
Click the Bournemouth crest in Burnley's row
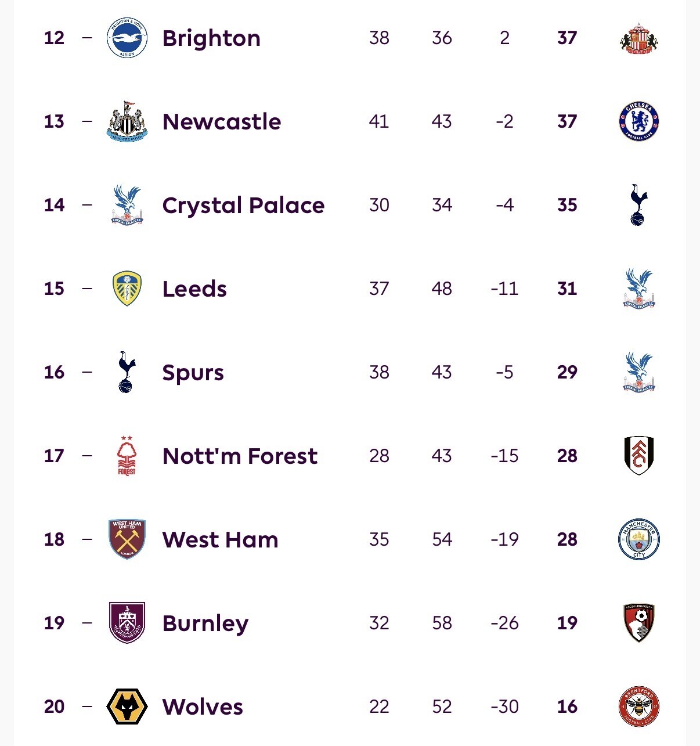(639, 623)
